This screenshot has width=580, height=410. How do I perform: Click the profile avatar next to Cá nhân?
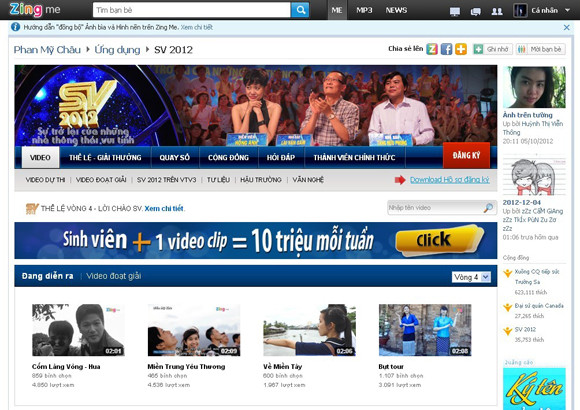point(520,10)
